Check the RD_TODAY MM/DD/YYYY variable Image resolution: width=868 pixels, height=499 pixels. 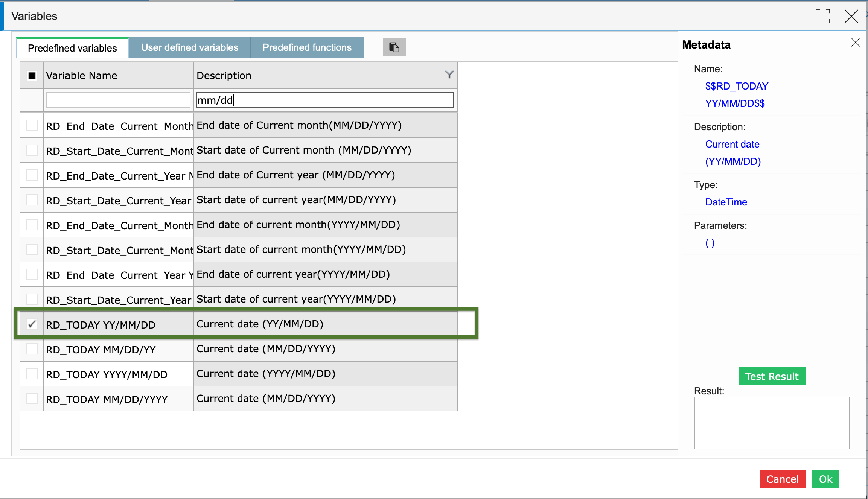click(x=32, y=399)
